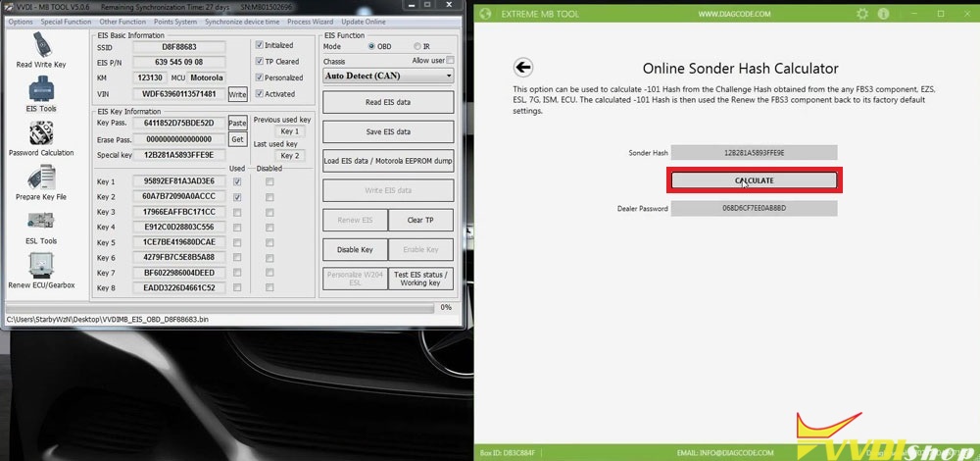The height and width of the screenshot is (461, 980).
Task: Click Test EIS status / Working key button
Action: (x=420, y=279)
